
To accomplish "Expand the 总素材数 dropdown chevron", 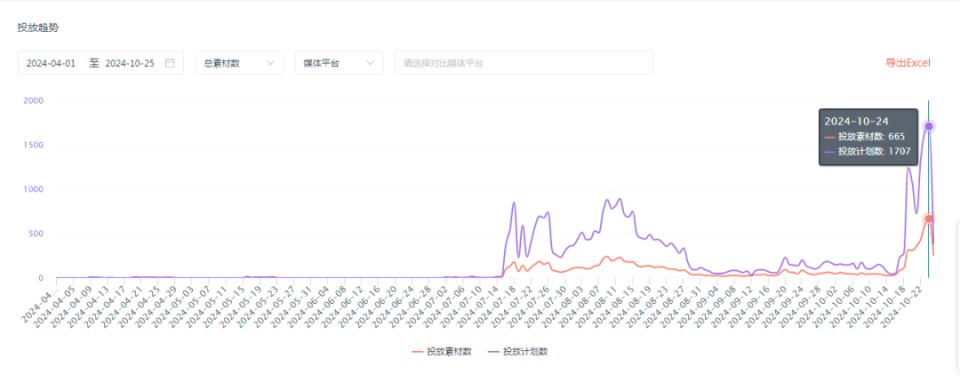I will 271,63.
